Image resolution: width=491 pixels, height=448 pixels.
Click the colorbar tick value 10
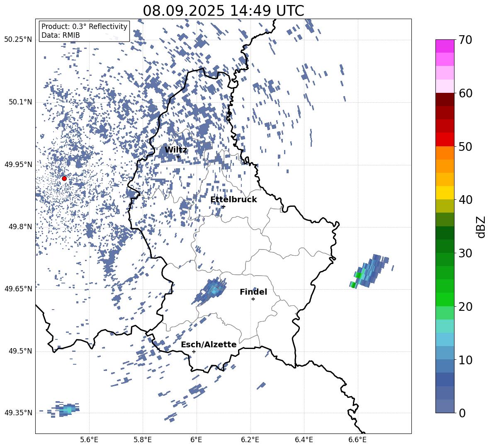pyautogui.click(x=465, y=359)
